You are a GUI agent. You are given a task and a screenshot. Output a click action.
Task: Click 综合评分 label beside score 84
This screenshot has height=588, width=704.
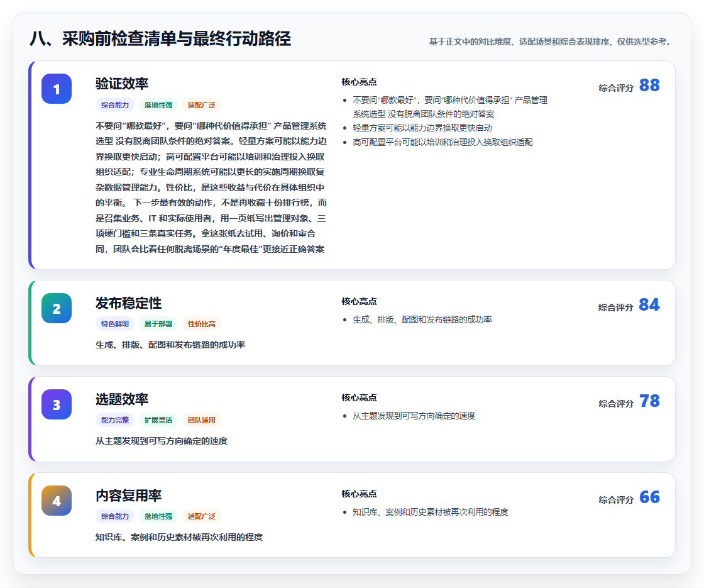[616, 308]
